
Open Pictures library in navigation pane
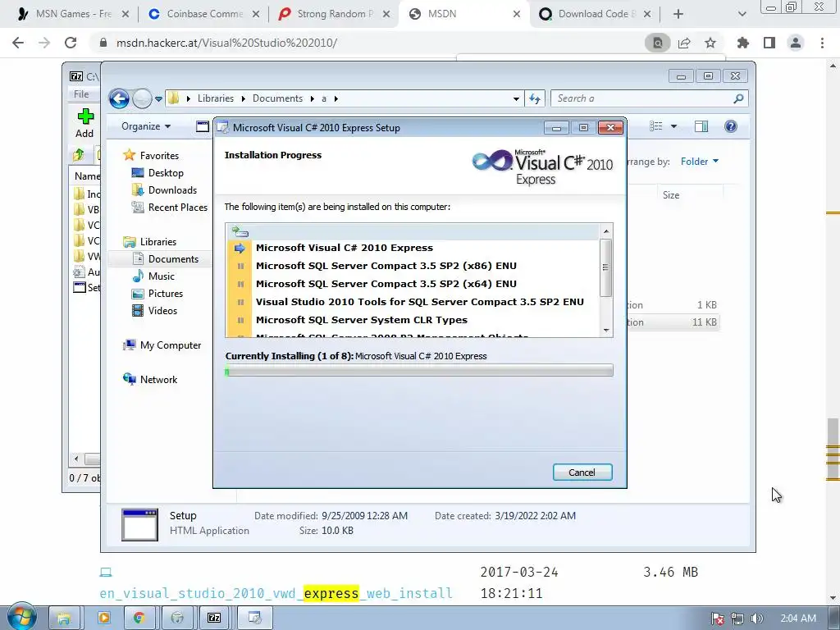click(x=166, y=294)
